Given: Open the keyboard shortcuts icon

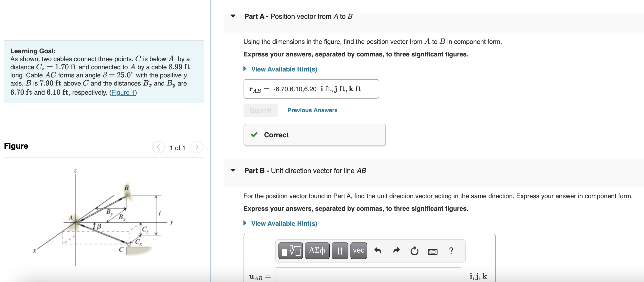Looking at the screenshot, I should pos(433,251).
